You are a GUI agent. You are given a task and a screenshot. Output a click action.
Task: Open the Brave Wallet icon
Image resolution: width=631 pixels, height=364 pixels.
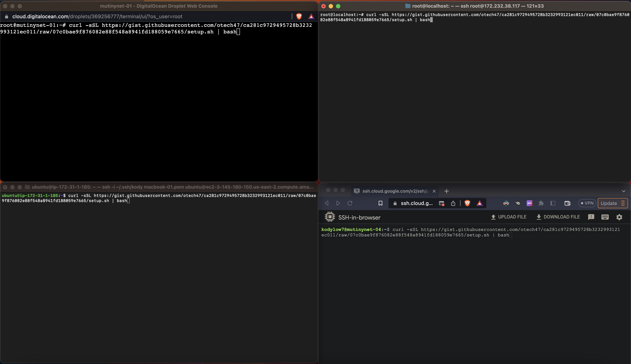pos(567,203)
